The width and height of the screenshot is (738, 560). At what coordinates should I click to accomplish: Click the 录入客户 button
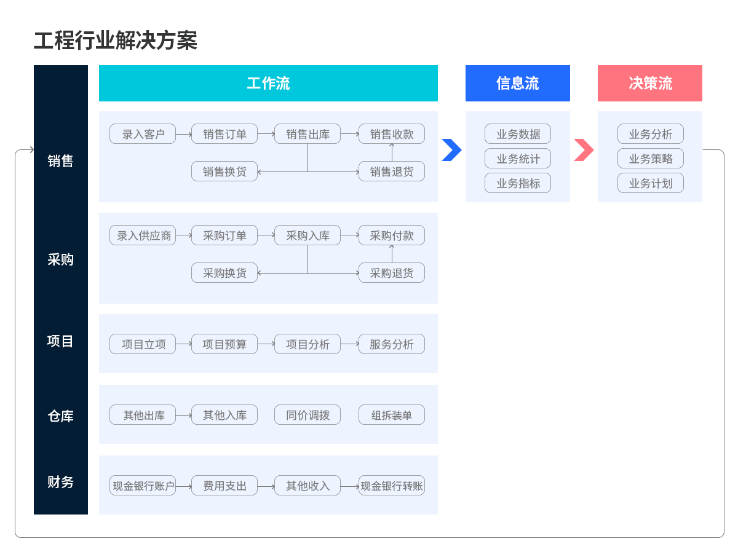143,134
